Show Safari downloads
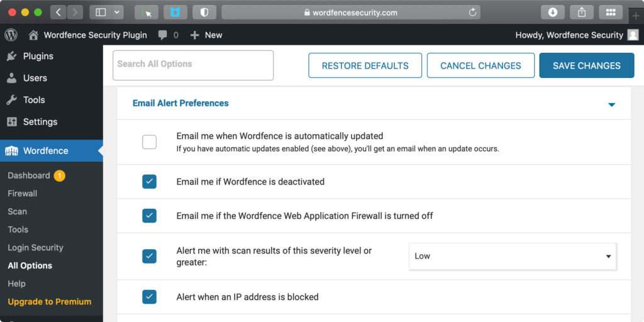Screen dimensions: 644x322 point(553,13)
